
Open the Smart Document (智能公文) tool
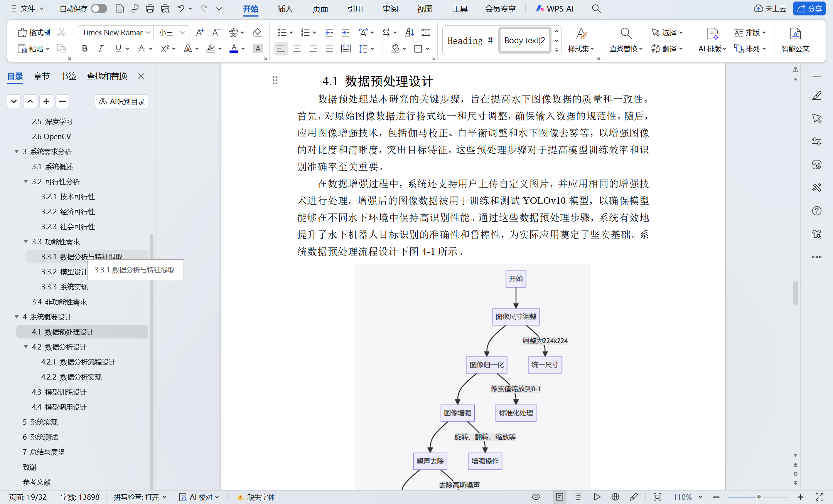[x=795, y=40]
